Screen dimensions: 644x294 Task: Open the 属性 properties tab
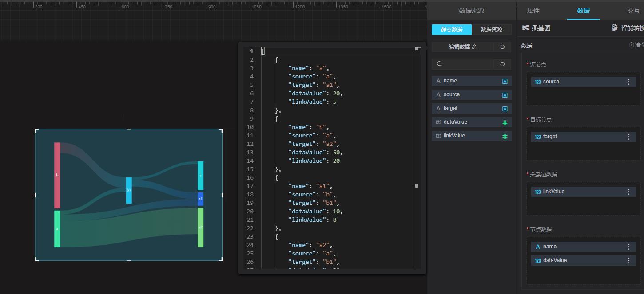(x=533, y=11)
